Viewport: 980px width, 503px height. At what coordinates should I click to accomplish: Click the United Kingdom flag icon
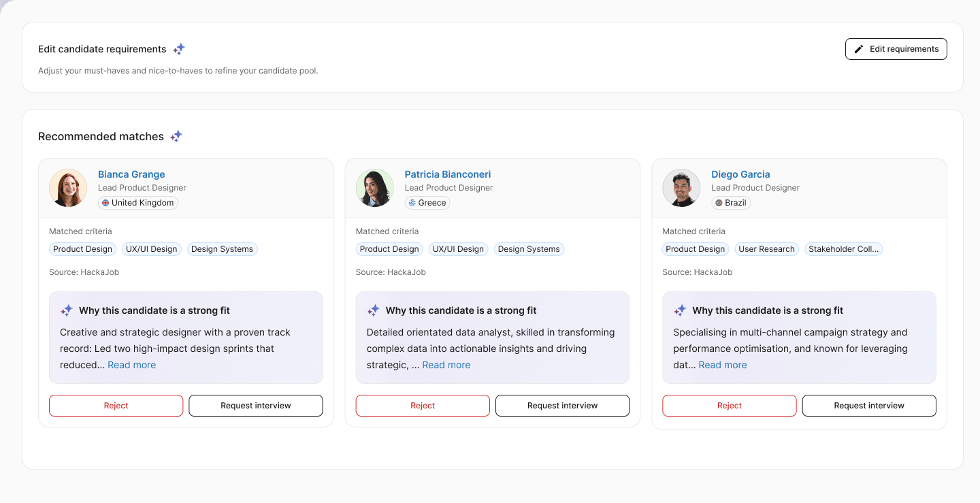click(105, 203)
